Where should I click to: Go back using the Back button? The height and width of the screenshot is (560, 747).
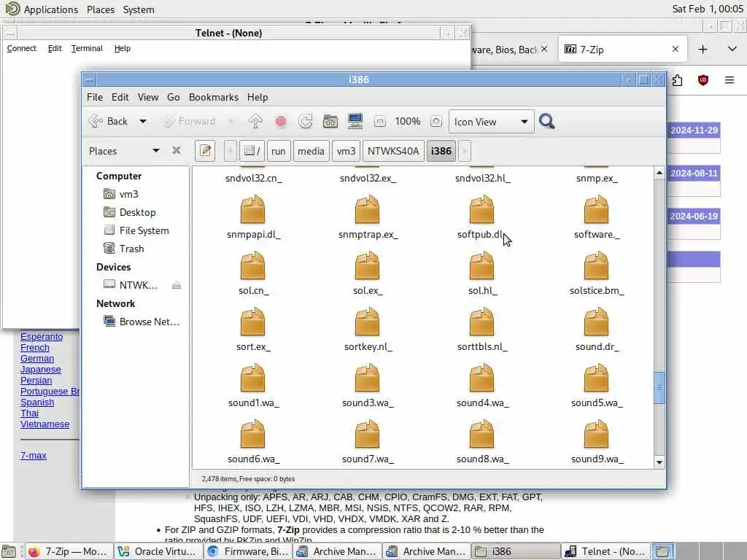pos(108,122)
